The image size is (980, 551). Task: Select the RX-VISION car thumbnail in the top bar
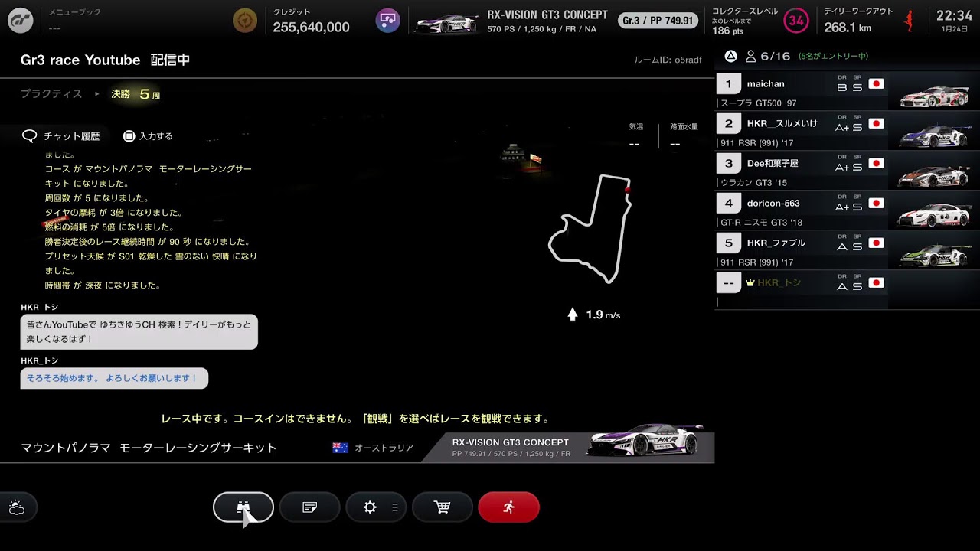point(446,22)
